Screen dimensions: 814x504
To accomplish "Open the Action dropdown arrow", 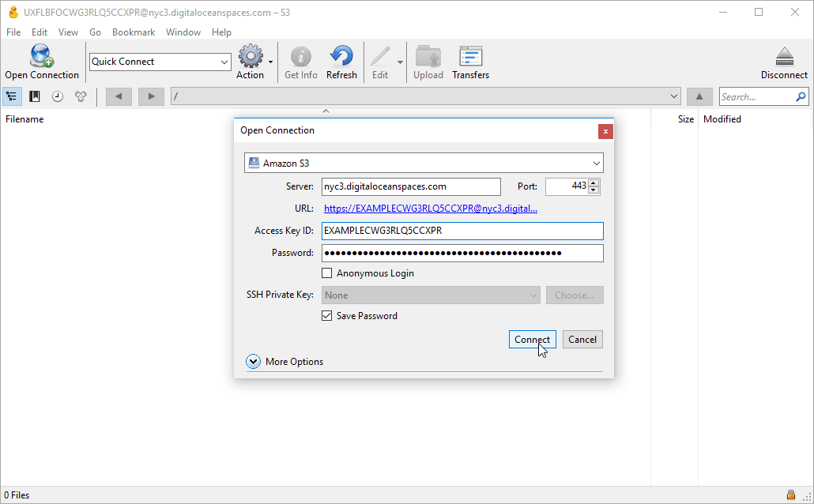I will [x=270, y=62].
